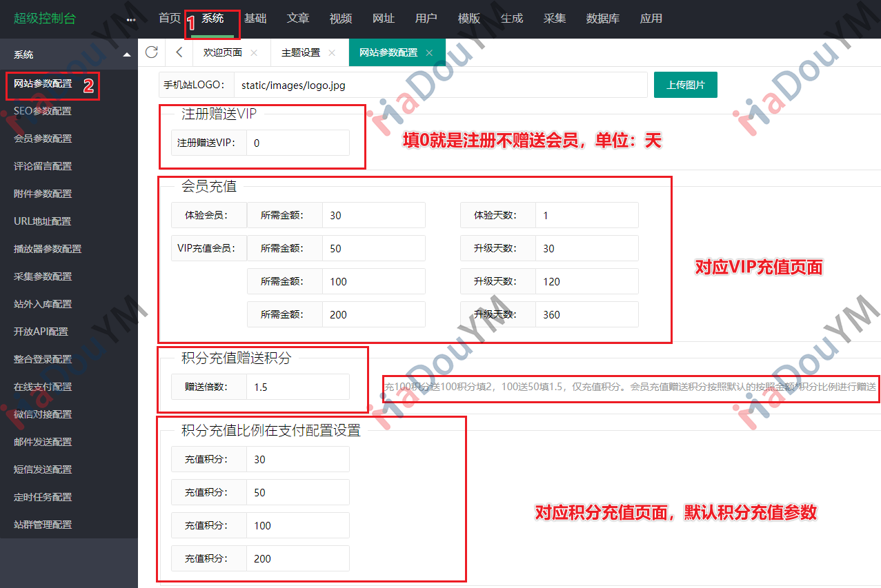881x588 pixels.
Task: Open the 用户 top menu
Action: (x=426, y=19)
